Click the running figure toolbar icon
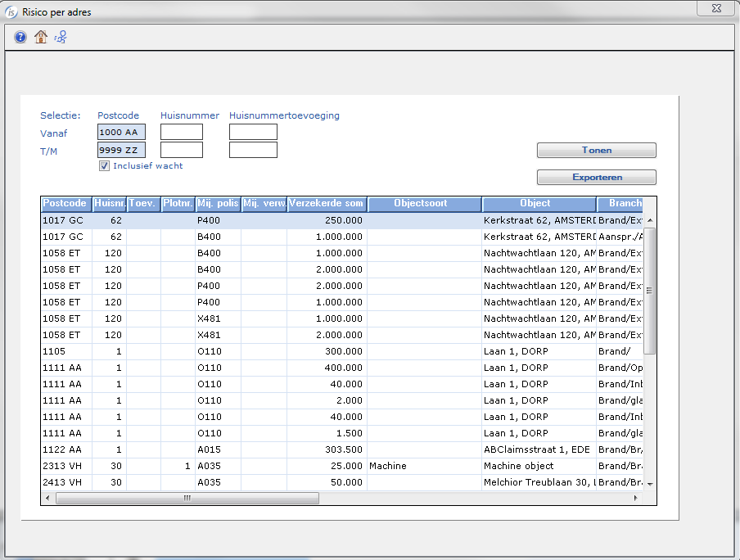This screenshot has width=740, height=560. click(x=61, y=37)
